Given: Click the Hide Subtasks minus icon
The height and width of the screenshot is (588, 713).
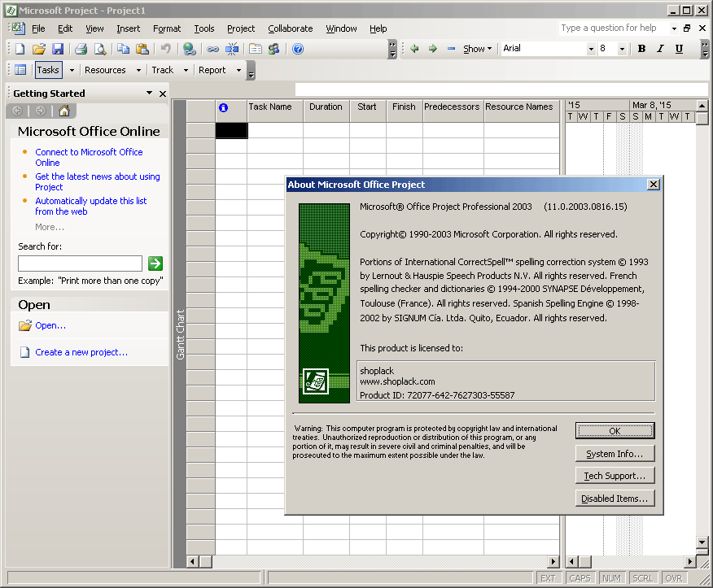Looking at the screenshot, I should click(x=451, y=48).
